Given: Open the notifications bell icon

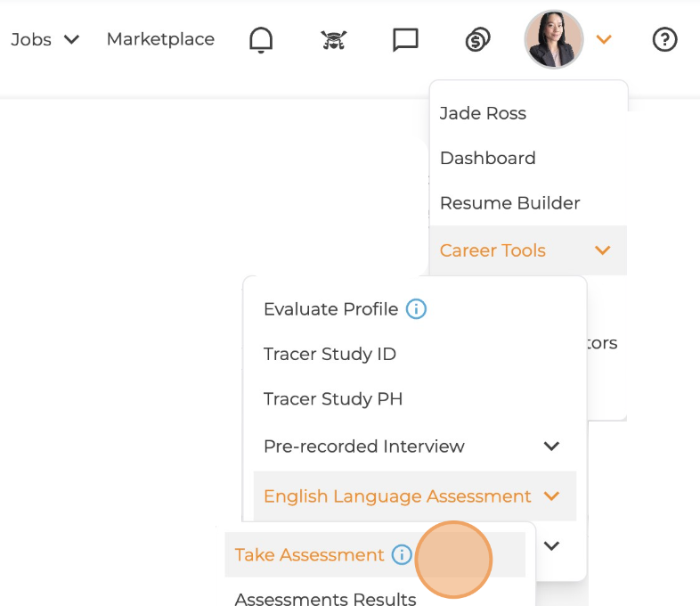Looking at the screenshot, I should click(x=261, y=39).
